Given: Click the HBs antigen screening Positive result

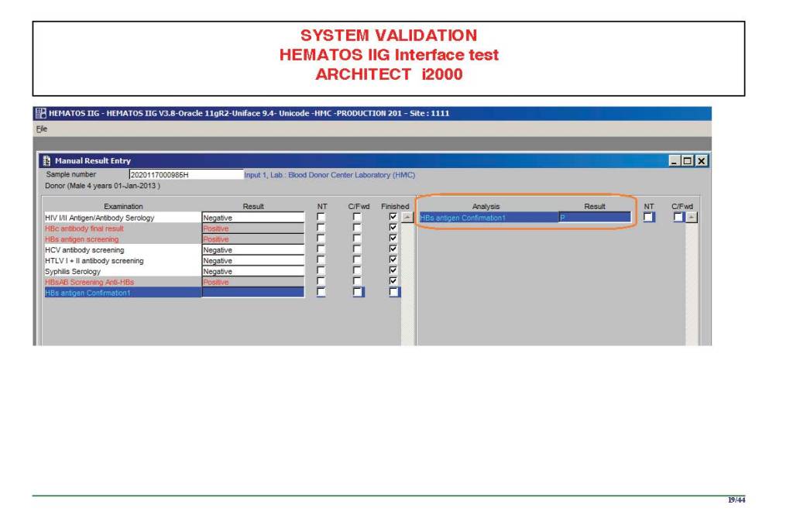Looking at the screenshot, I should click(x=252, y=239).
